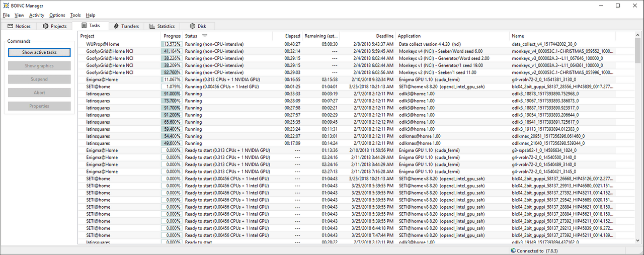Viewport: 644px width, 255px height.
Task: Sort by the Deadline column header
Action: [x=368, y=36]
